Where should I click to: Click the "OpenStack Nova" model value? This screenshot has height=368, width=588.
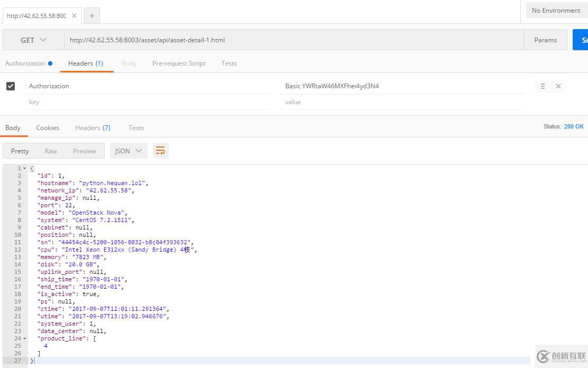pos(96,213)
